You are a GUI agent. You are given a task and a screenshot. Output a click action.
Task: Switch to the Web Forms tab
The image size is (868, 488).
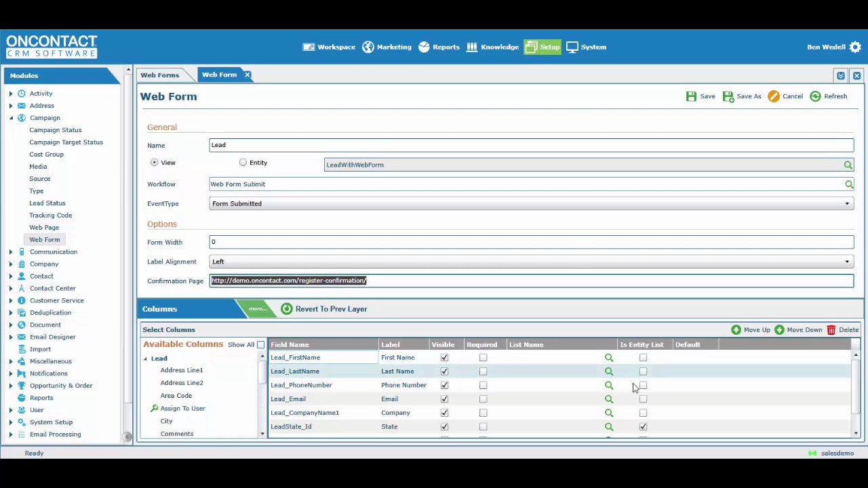click(160, 75)
